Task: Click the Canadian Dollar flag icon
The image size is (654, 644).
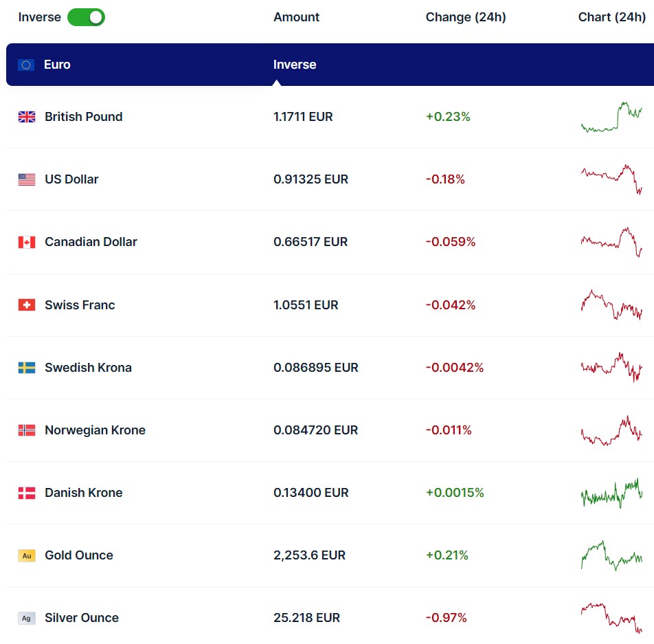Action: (26, 242)
